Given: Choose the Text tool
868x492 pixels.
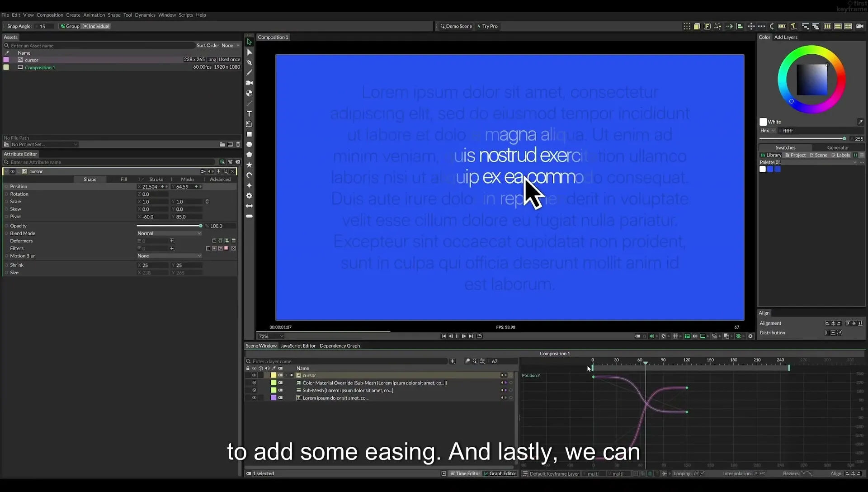Looking at the screenshot, I should coord(249,114).
